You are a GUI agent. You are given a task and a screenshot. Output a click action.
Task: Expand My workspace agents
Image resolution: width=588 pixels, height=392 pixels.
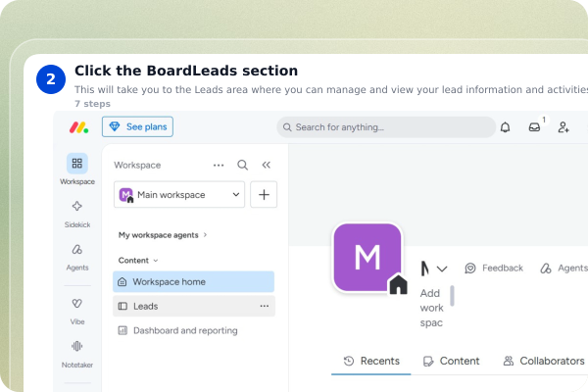[163, 235]
